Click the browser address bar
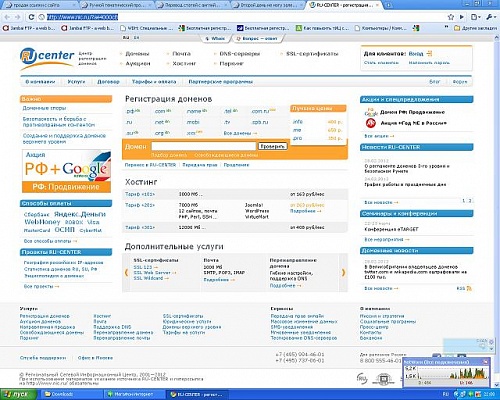500x400 pixels. [243, 17]
